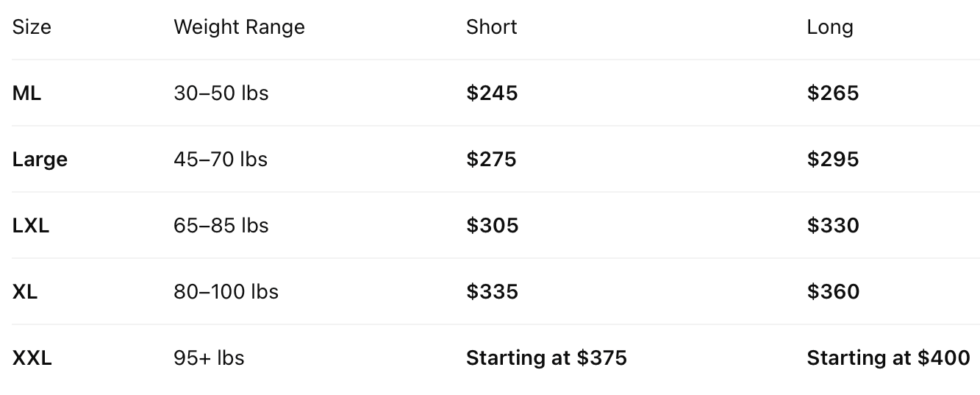Select the ML size row label
Screen dimensions: 980x395
[26, 93]
